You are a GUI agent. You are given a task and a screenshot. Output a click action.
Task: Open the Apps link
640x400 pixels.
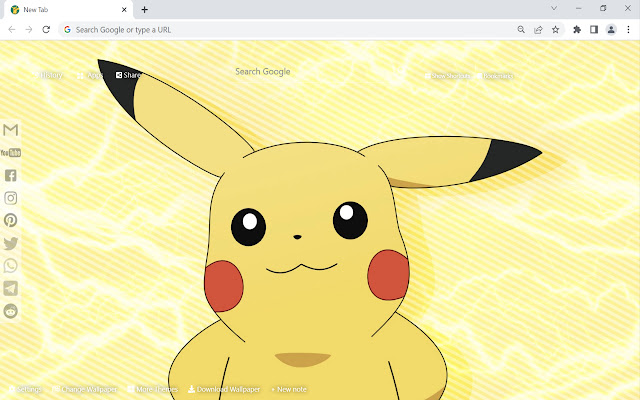click(x=90, y=76)
